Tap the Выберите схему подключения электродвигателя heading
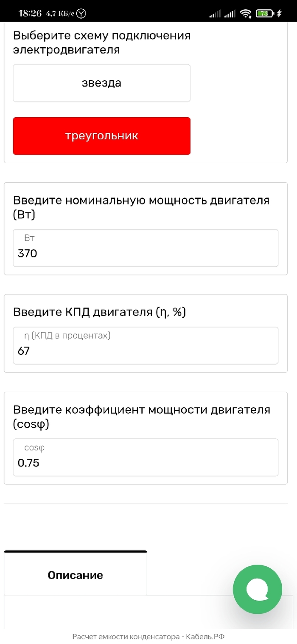This screenshot has width=297, height=644. pos(102,42)
